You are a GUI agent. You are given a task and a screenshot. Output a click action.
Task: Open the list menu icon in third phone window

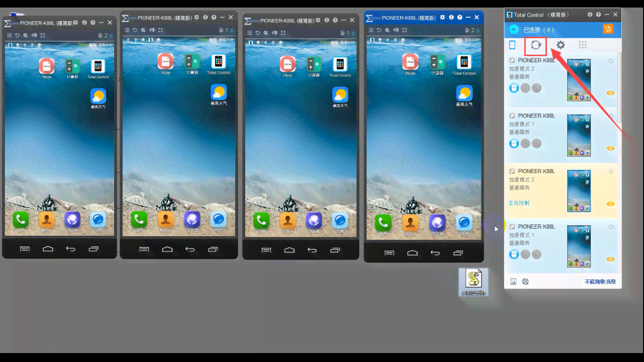coord(249,33)
